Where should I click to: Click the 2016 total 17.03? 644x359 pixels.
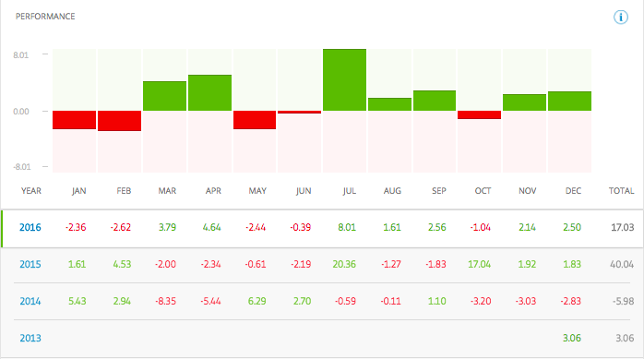(622, 228)
